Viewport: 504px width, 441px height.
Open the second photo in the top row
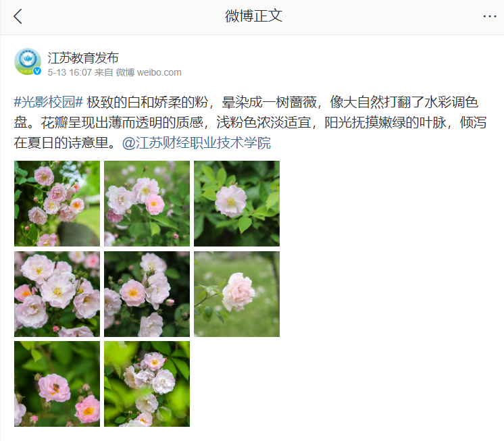point(147,204)
